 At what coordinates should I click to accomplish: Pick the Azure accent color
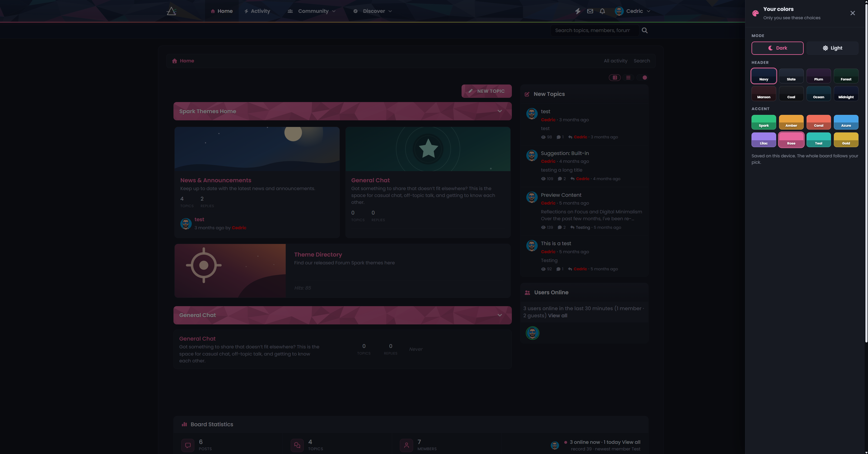[846, 122]
